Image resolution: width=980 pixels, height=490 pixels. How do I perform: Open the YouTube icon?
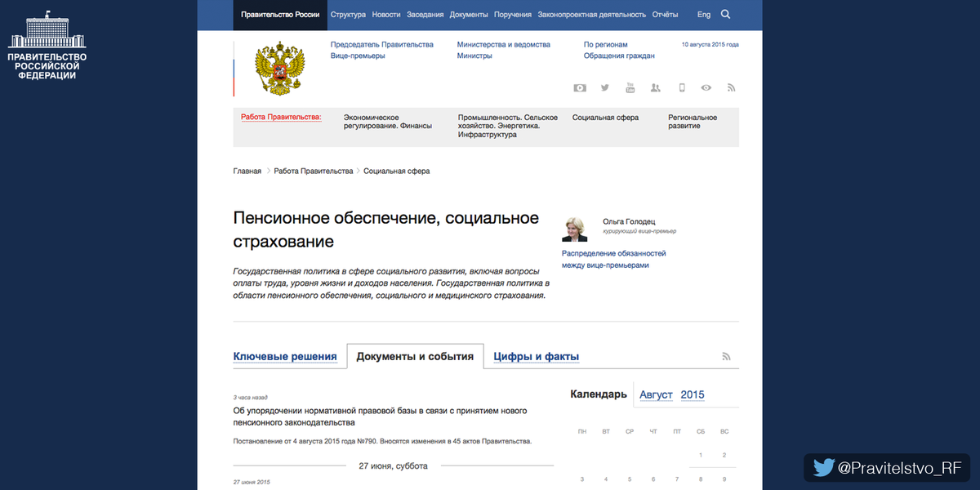630,87
